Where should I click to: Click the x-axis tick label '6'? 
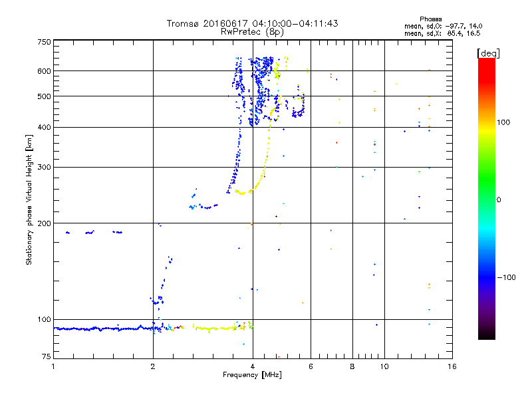tap(311, 366)
